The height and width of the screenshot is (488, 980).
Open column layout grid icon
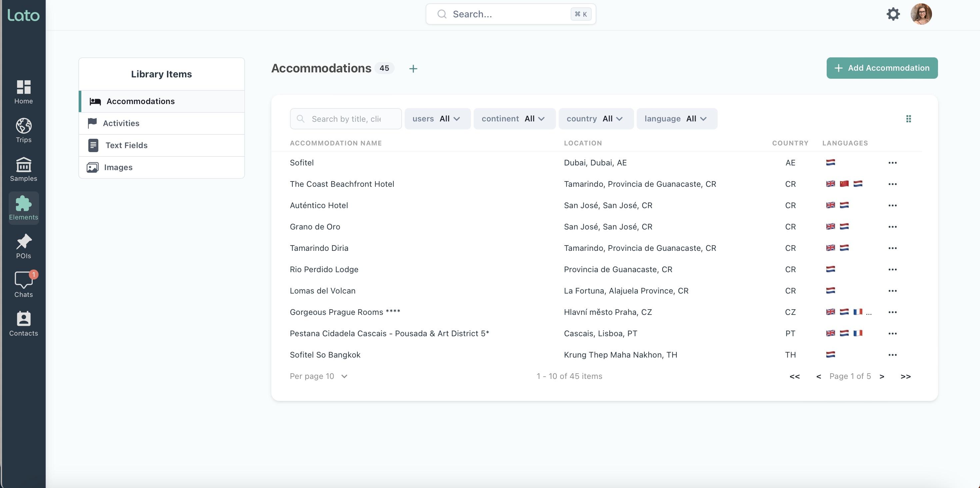click(x=908, y=119)
